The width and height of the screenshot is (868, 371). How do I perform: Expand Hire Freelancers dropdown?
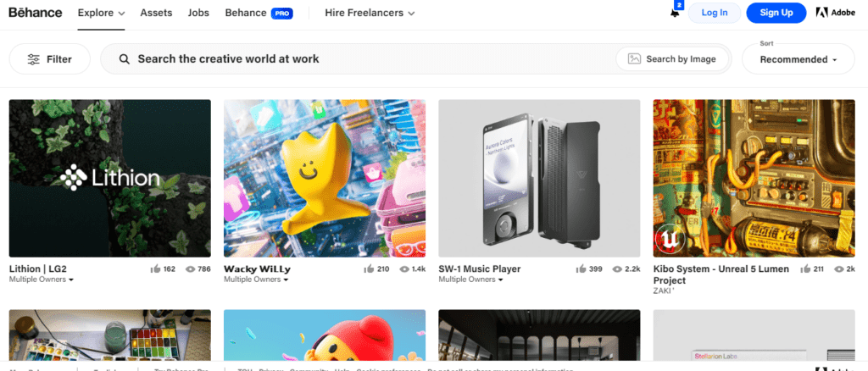pyautogui.click(x=370, y=13)
